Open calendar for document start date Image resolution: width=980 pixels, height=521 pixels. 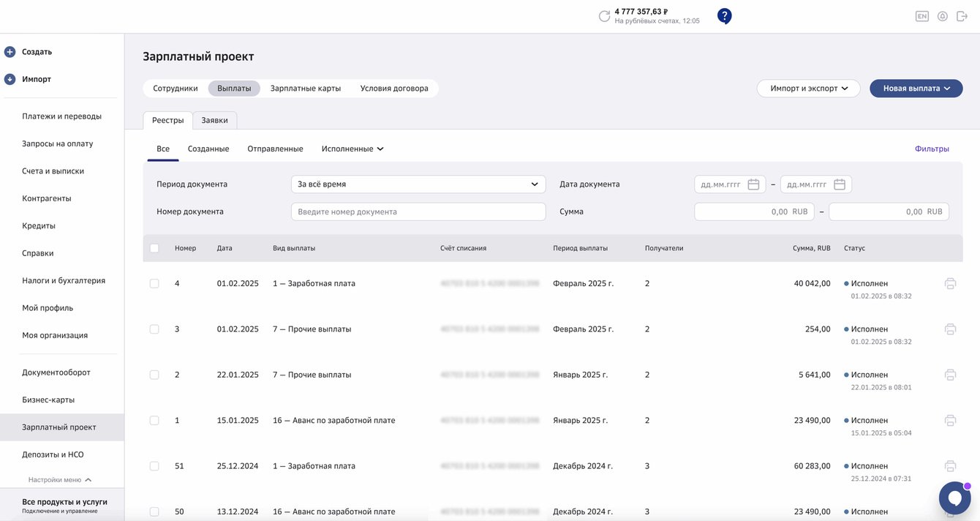click(x=753, y=184)
